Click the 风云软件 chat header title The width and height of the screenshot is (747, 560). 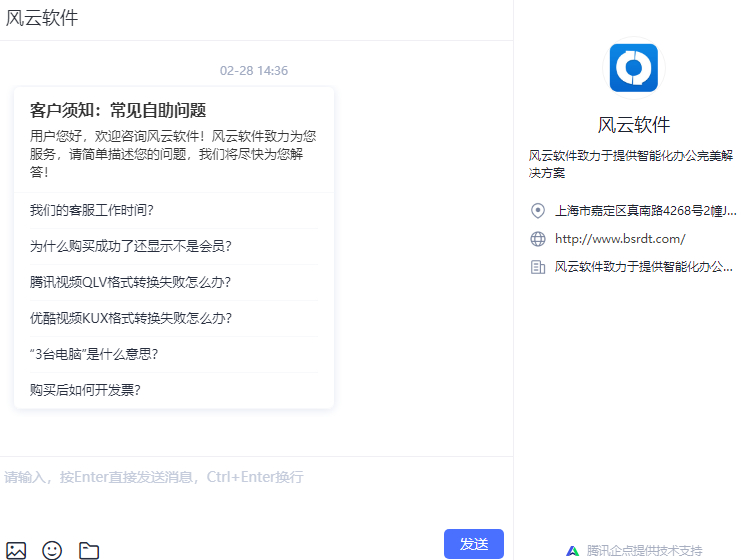[x=42, y=18]
